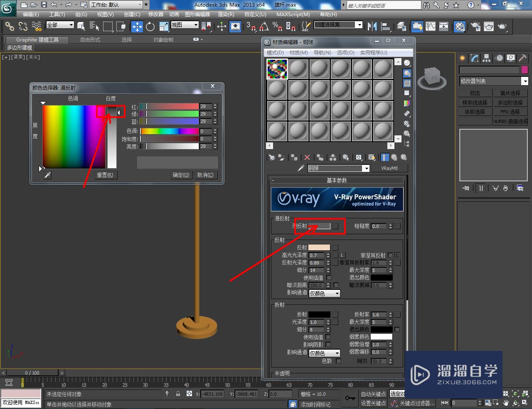Switch to 自由形式 ribbon tab
This screenshot has height=409, width=532.
coord(90,40)
